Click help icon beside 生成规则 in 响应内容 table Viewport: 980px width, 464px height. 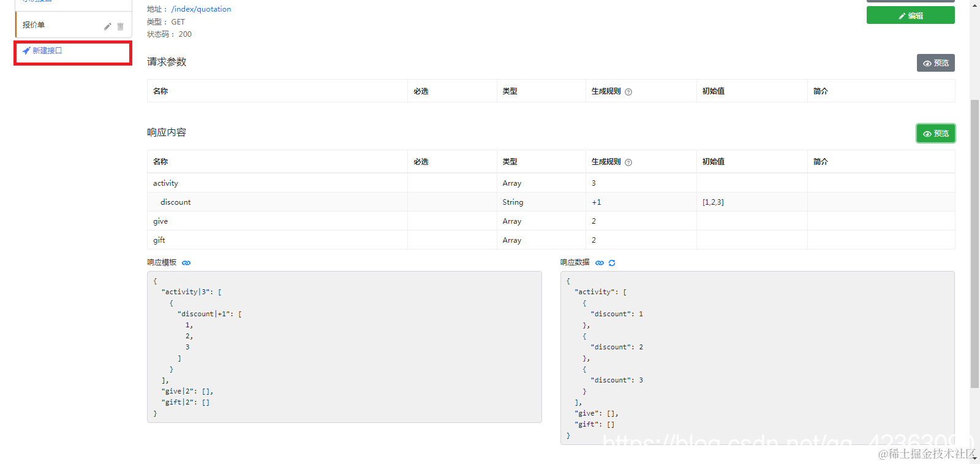tap(628, 162)
